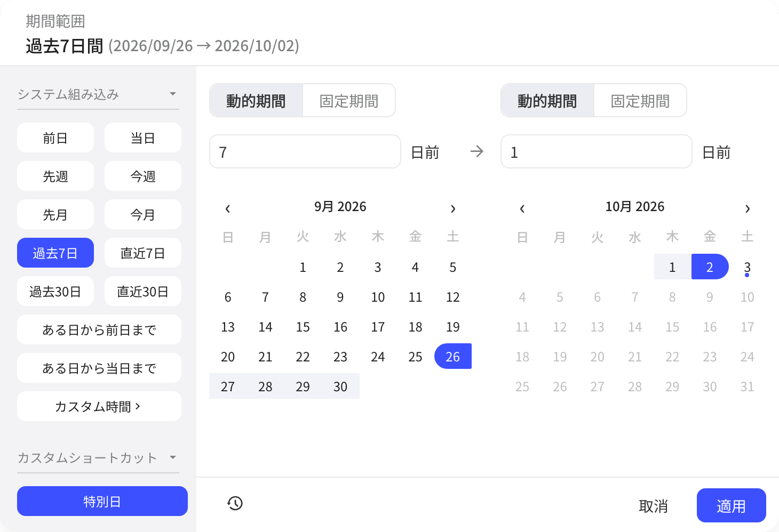Viewport: 779px width, 532px height.
Task: Choose the 前日 preset
Action: (55, 138)
